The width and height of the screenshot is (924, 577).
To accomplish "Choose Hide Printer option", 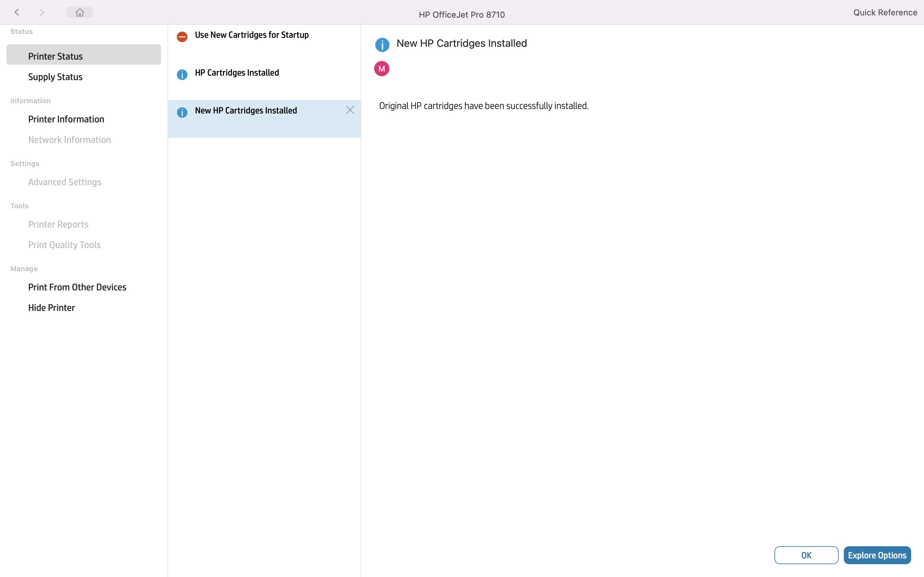I will 52,308.
